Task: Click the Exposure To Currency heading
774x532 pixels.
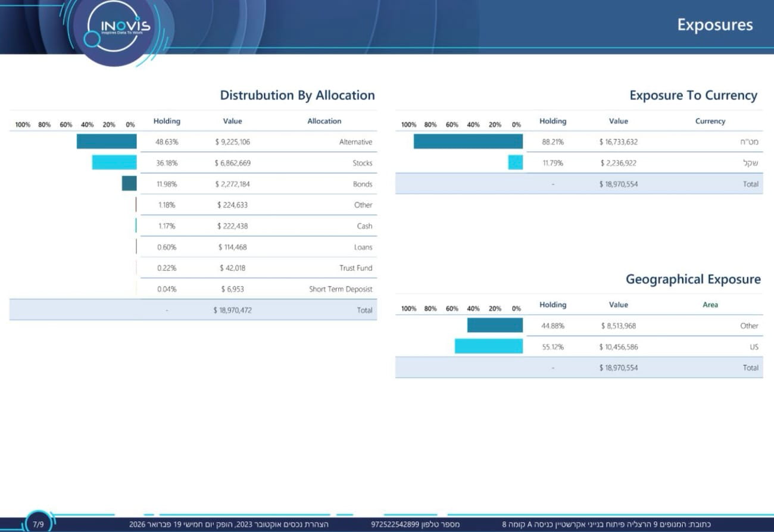Action: pyautogui.click(x=693, y=95)
